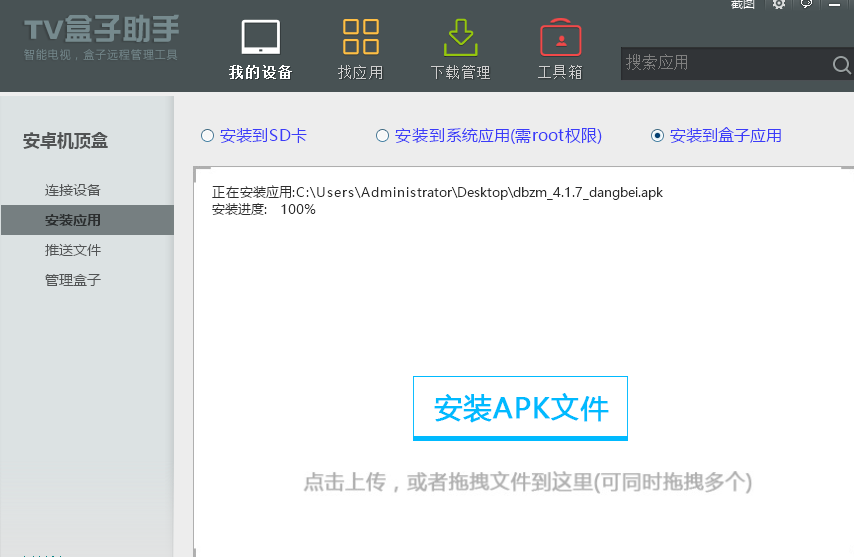
Task: Open 下载管理 download icon
Action: tap(460, 38)
